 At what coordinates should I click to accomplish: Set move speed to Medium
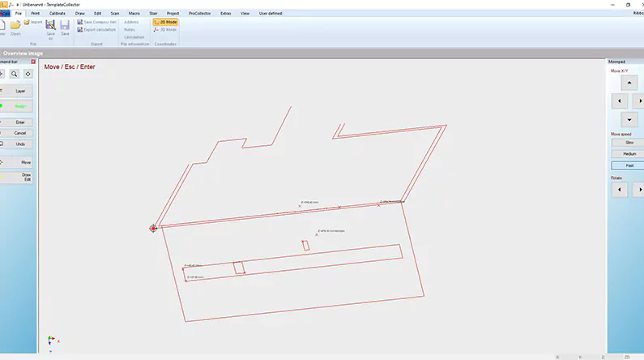pyautogui.click(x=629, y=153)
